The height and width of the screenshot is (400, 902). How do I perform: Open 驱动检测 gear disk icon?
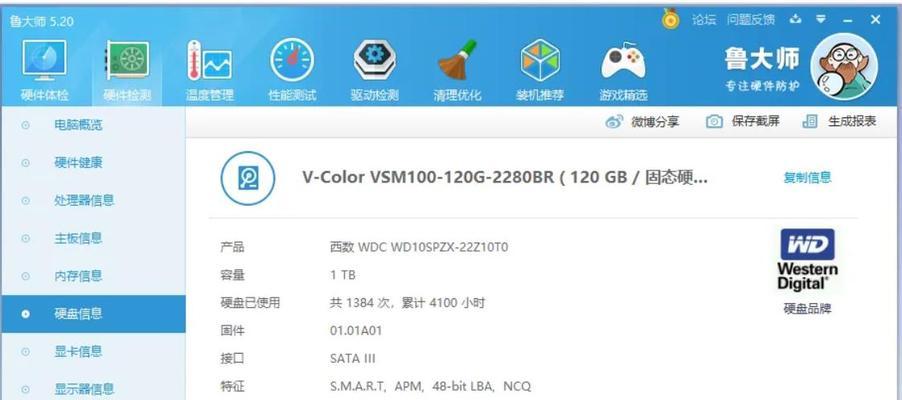[374, 60]
